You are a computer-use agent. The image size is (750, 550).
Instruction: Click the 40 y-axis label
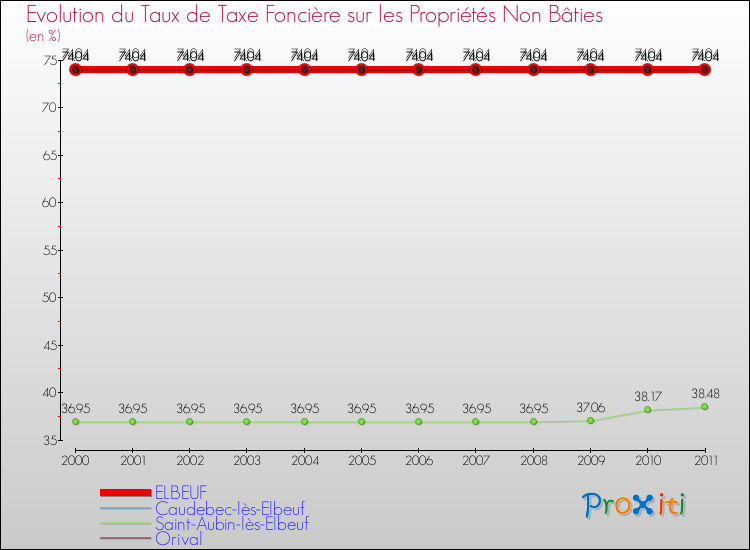click(x=49, y=393)
